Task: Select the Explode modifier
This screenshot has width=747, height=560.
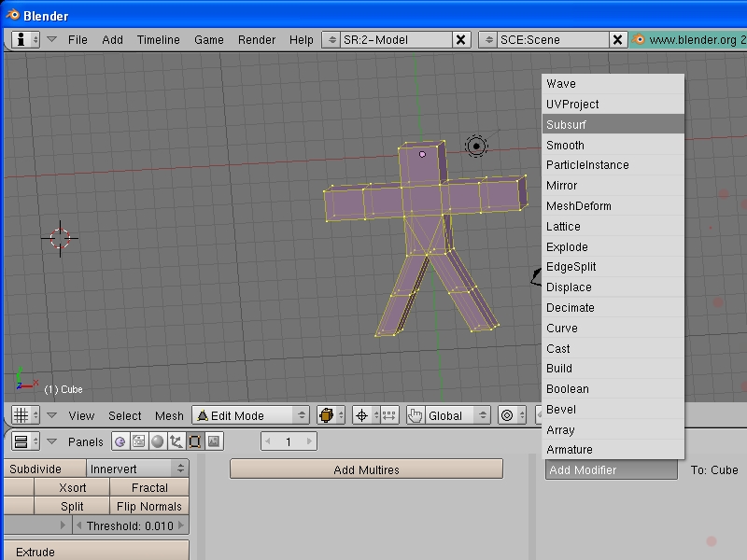Action: point(613,246)
